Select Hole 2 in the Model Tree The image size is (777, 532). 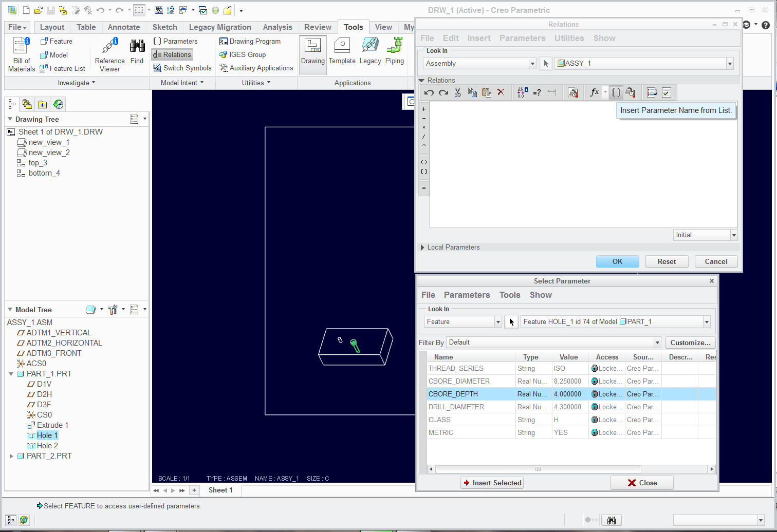pyautogui.click(x=47, y=446)
